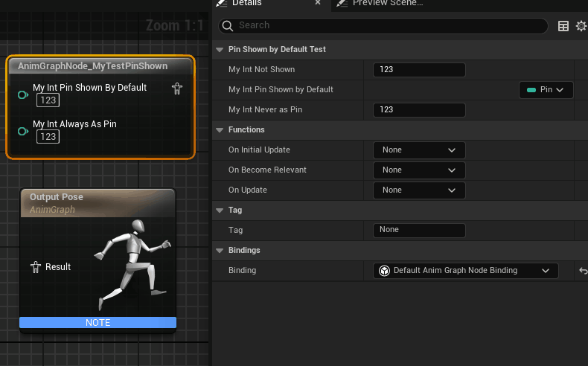Close the Details tab
This screenshot has height=366, width=588.
318,3
